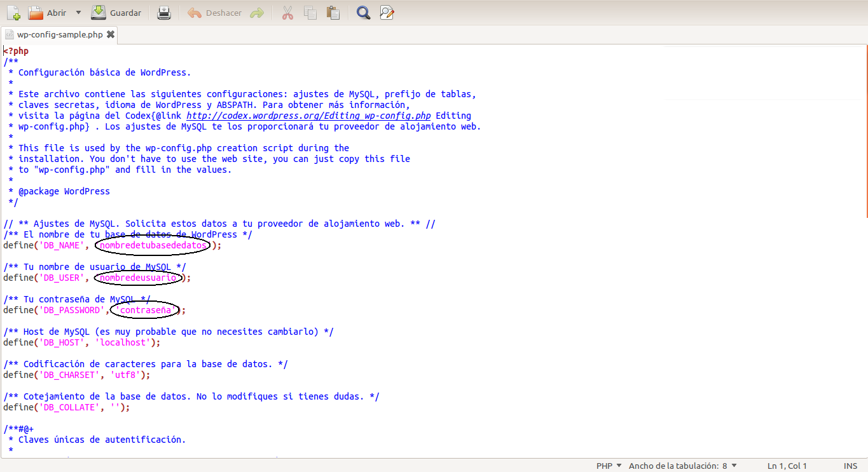The image size is (868, 472).
Task: Open a file with the Abrir button
Action: 47,13
